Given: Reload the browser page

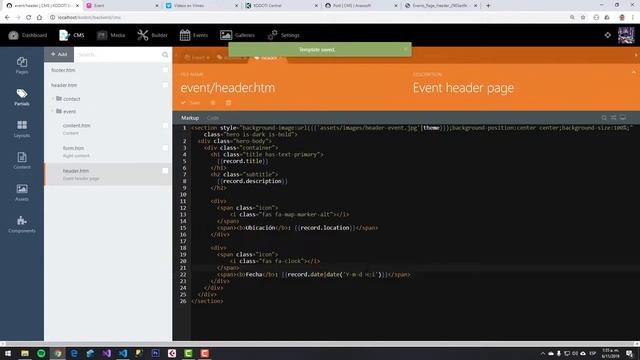Looking at the screenshot, I should click(x=29, y=18).
